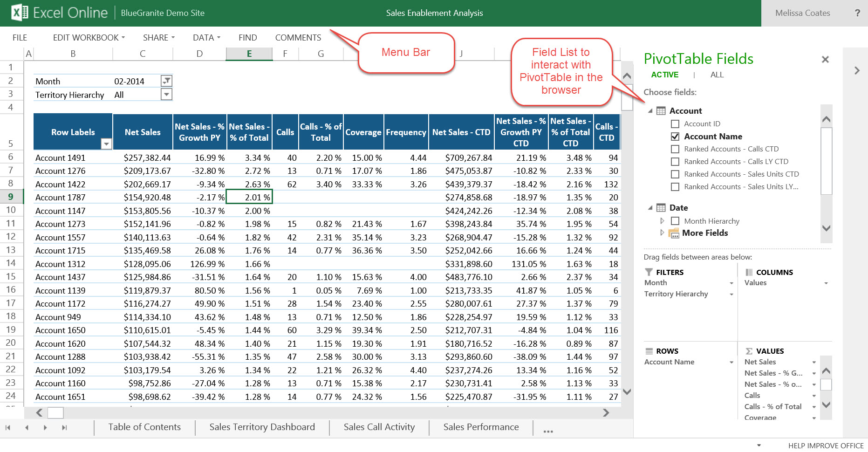Switch to the Sales Performance sheet tab
Screen dimensions: 868x452
tap(481, 427)
